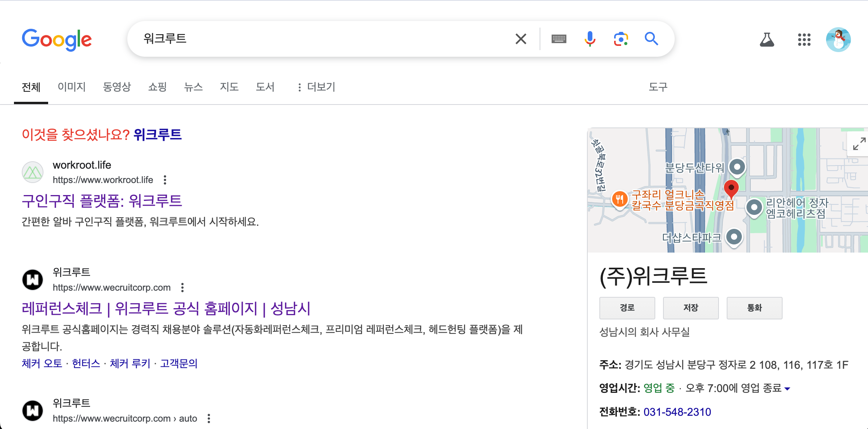This screenshot has height=429, width=868.
Task: Click the 저장 save button
Action: tap(691, 308)
